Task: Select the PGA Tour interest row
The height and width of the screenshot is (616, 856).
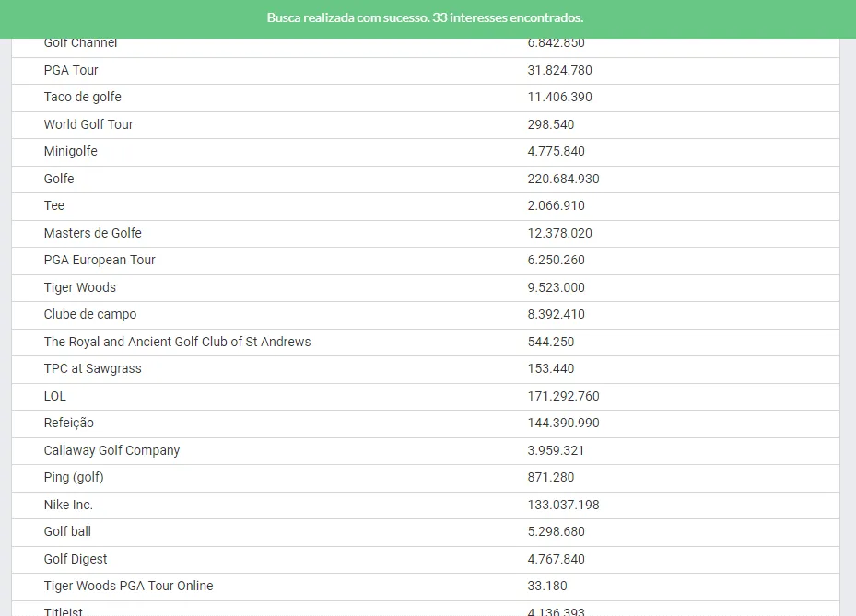Action: pyautogui.click(x=71, y=70)
